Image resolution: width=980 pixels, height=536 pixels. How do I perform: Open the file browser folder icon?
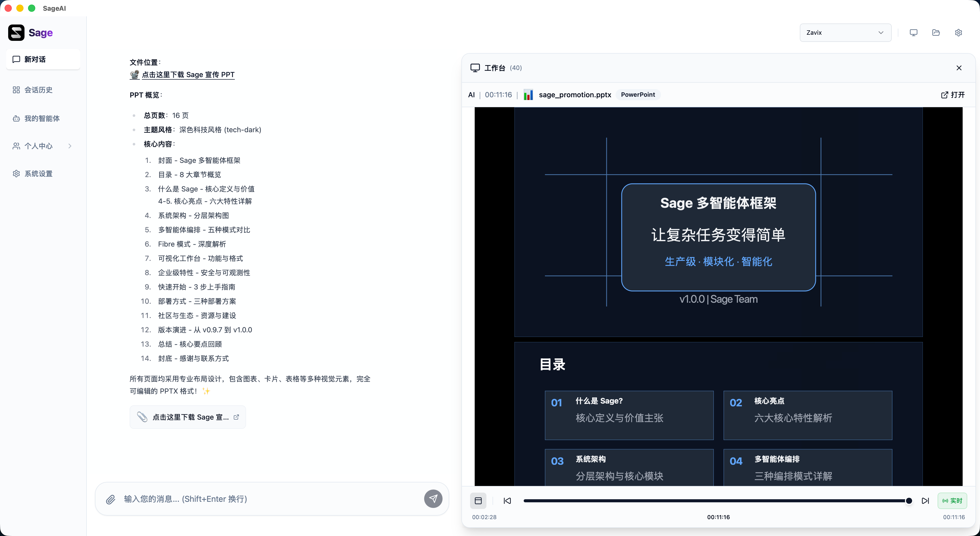(x=936, y=32)
